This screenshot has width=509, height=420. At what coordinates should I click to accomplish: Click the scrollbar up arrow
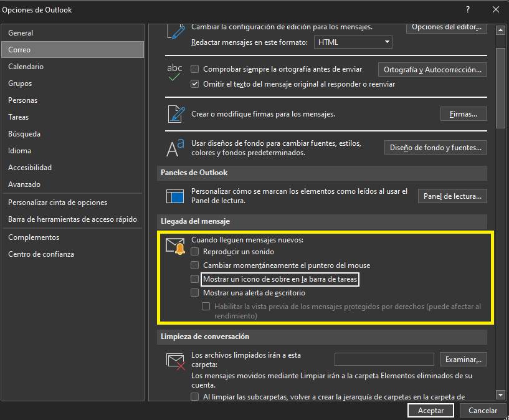(x=500, y=31)
